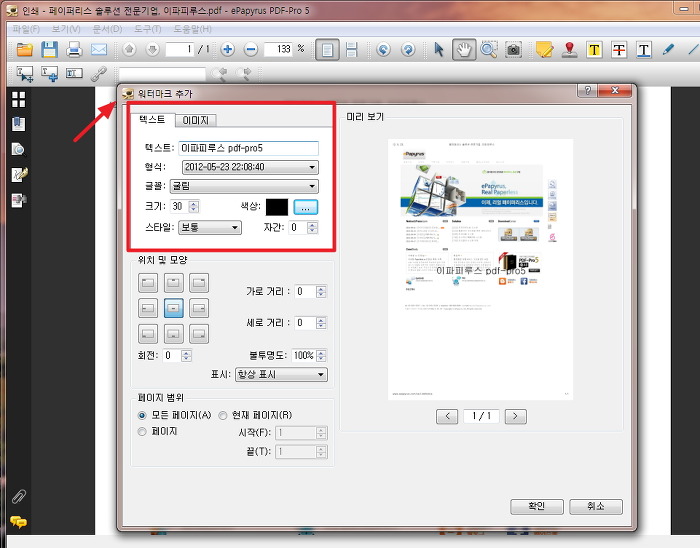The image size is (700, 548).
Task: Open the 도움말(H) menu
Action: point(192,29)
